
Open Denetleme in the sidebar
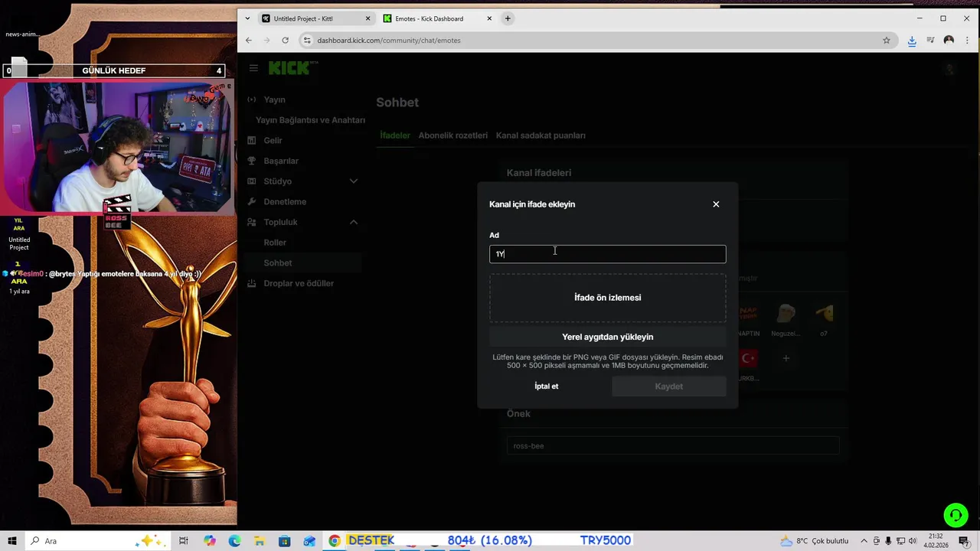tap(285, 202)
